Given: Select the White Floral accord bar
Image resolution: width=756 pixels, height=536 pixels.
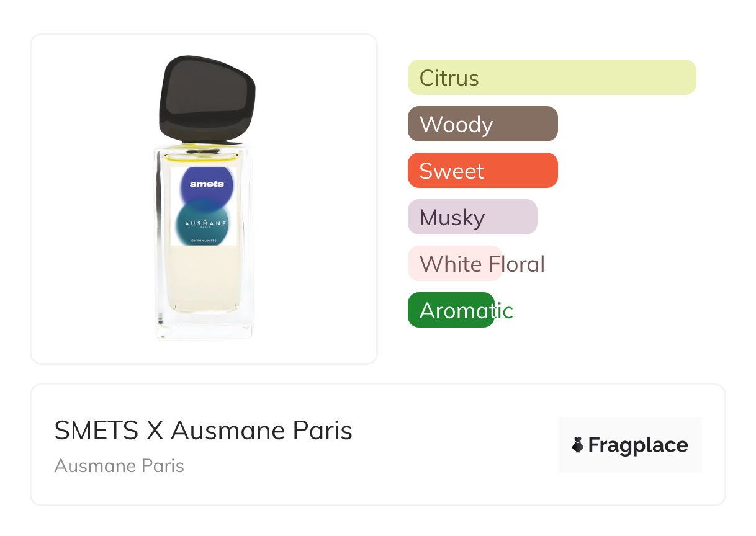Looking at the screenshot, I should [454, 264].
